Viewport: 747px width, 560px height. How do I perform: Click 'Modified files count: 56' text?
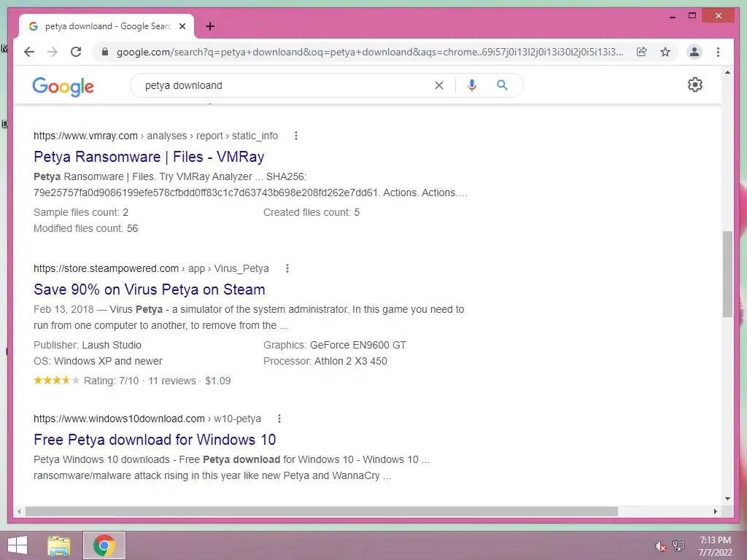[x=86, y=228]
